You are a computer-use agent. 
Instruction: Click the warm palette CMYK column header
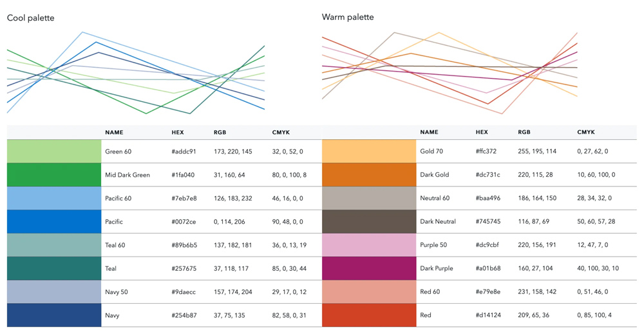click(586, 132)
